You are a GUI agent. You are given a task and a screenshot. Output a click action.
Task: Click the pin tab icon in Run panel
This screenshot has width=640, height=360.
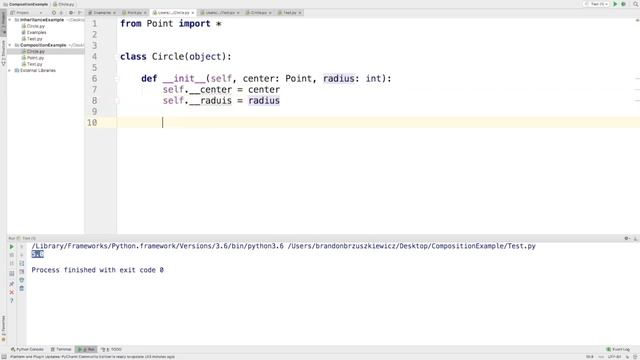[x=11, y=283]
